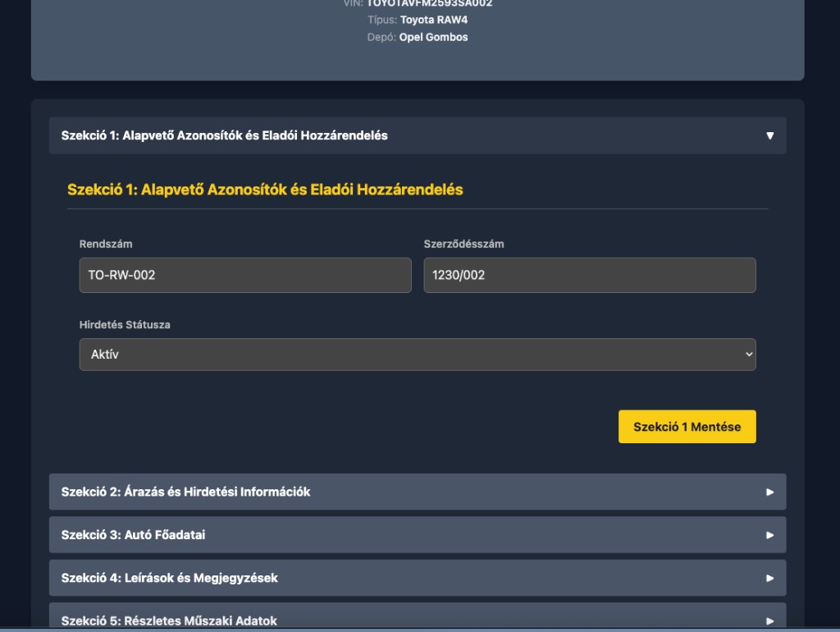This screenshot has height=632, width=840.
Task: Expand Szekció 4: Leírások és Megjegyzések
Action: click(418, 578)
